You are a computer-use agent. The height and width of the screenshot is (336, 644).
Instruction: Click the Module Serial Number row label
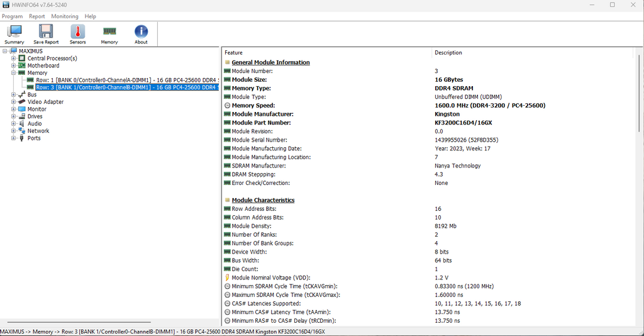(x=260, y=140)
